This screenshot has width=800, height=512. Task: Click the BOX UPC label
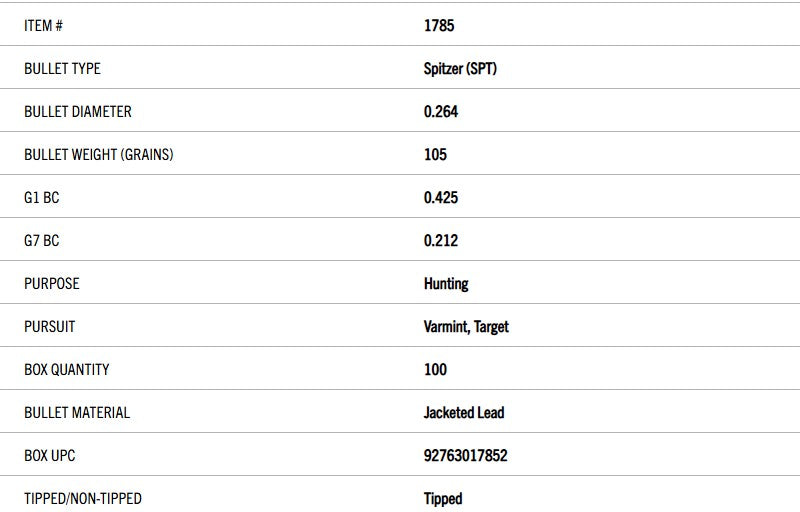[49, 456]
